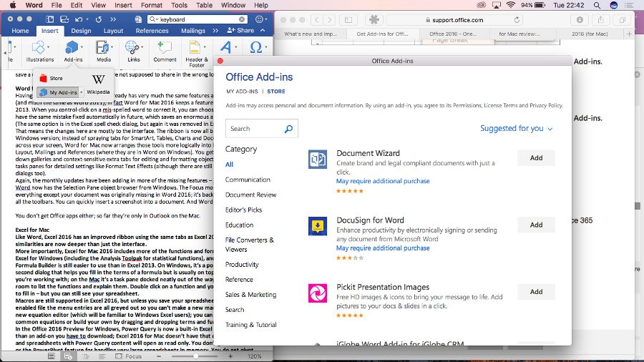Filter by Productivity category
Screen dimensions: 644x362
tap(242, 264)
